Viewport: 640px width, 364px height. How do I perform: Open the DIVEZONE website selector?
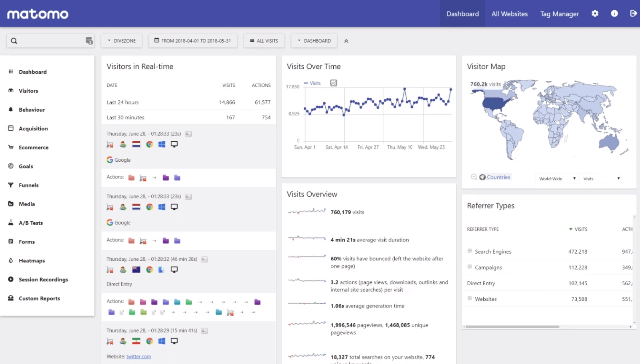click(122, 41)
